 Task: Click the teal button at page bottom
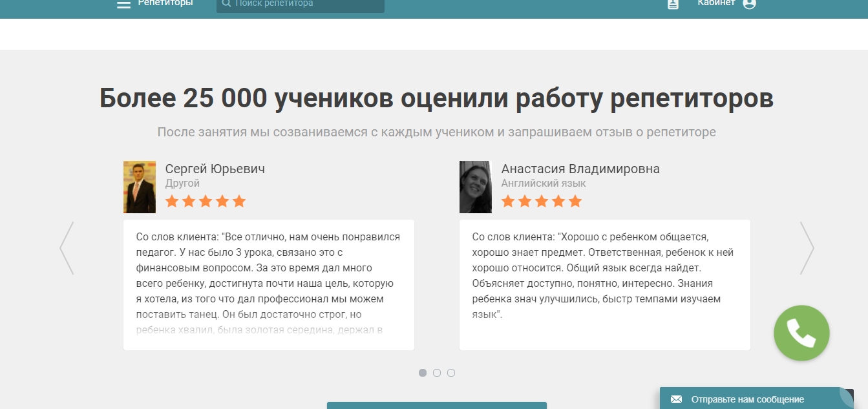436,406
